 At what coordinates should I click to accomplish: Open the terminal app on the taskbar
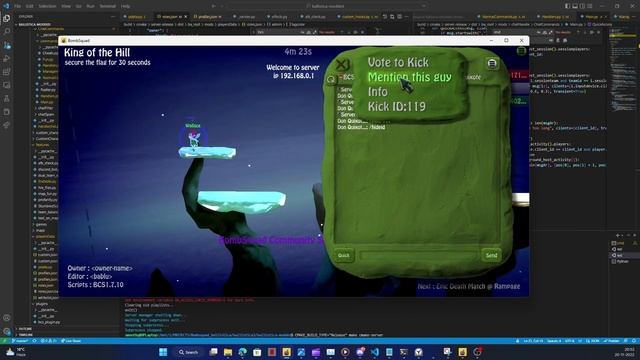click(404, 352)
